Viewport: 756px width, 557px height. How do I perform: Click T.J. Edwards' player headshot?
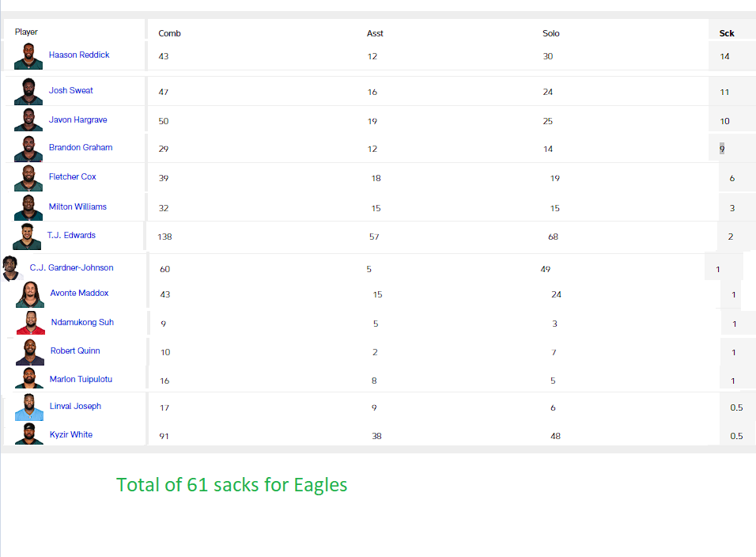point(28,237)
